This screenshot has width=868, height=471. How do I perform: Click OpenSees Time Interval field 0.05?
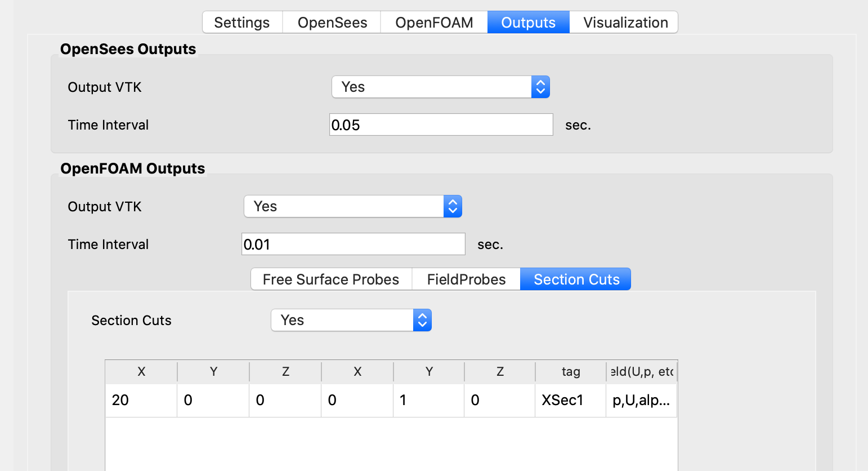pyautogui.click(x=441, y=125)
